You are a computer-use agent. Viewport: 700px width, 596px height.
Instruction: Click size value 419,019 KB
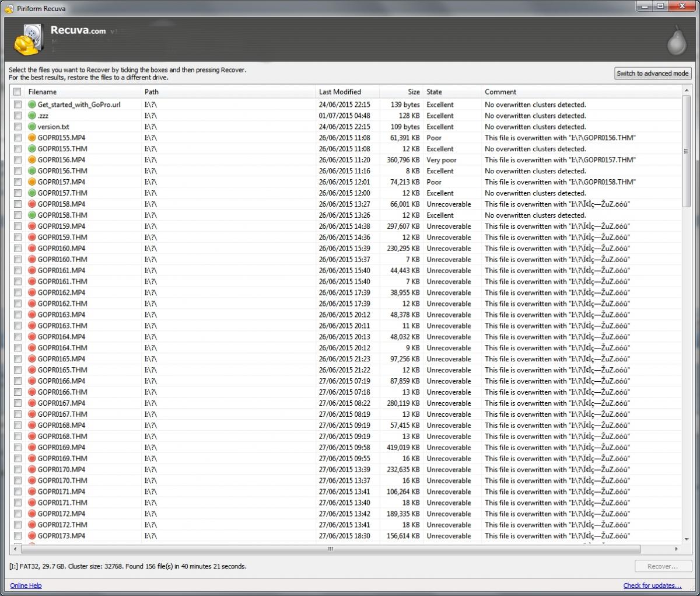coord(403,447)
